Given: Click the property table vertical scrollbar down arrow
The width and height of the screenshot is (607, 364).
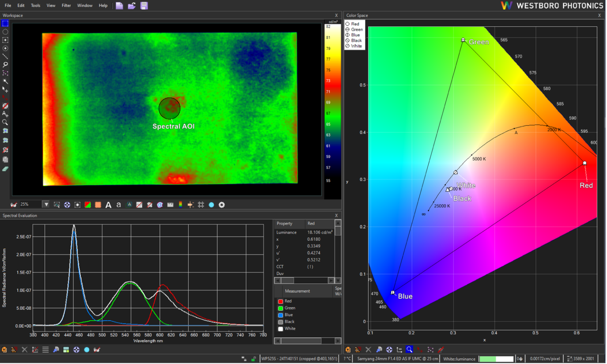Looking at the screenshot, I should click(338, 281).
